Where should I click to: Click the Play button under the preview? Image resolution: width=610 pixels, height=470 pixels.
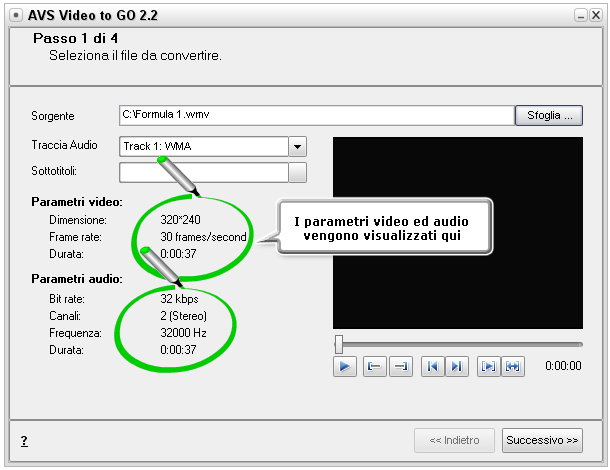click(345, 366)
